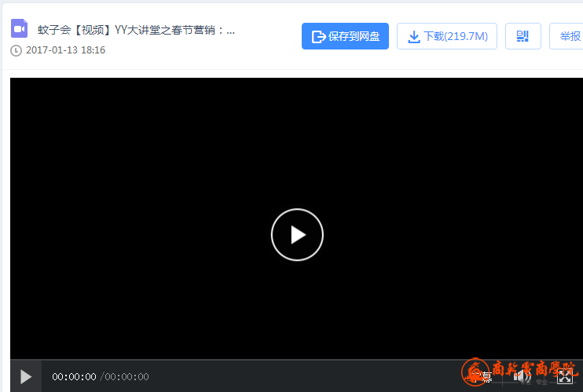583x392 pixels.
Task: Click the 举报 report button
Action: [567, 36]
